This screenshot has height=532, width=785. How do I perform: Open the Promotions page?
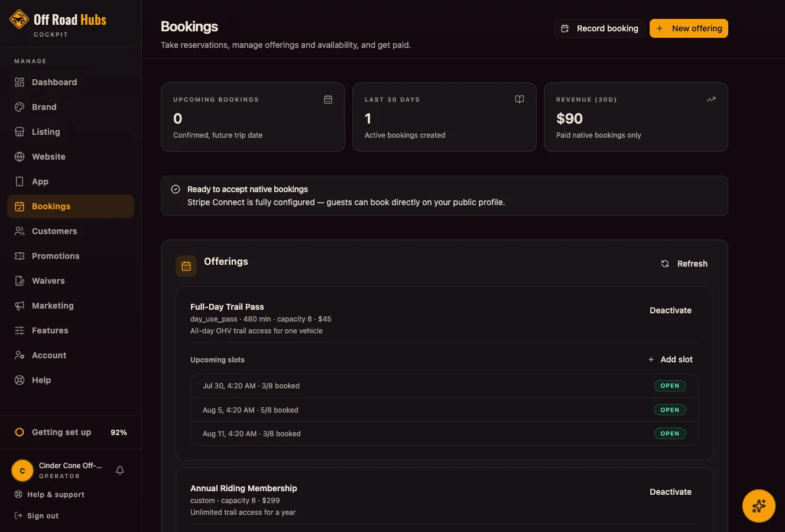coord(70,256)
